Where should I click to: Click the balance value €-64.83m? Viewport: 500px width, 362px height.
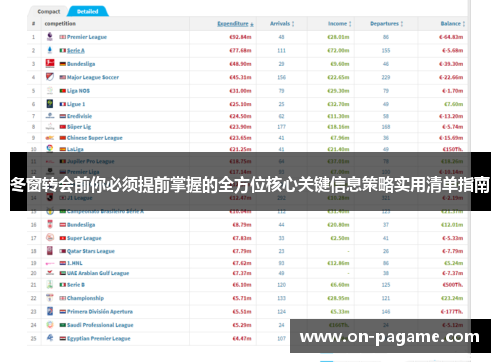click(x=451, y=37)
